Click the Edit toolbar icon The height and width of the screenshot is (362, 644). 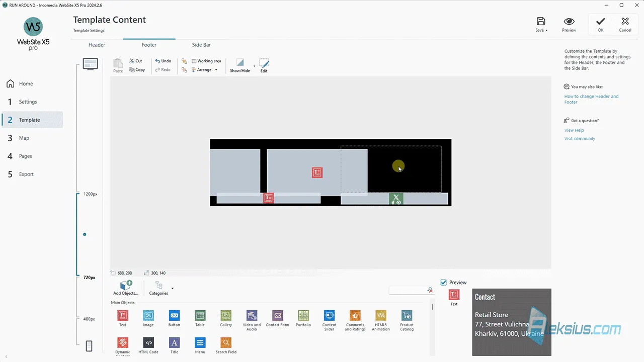[x=264, y=65]
